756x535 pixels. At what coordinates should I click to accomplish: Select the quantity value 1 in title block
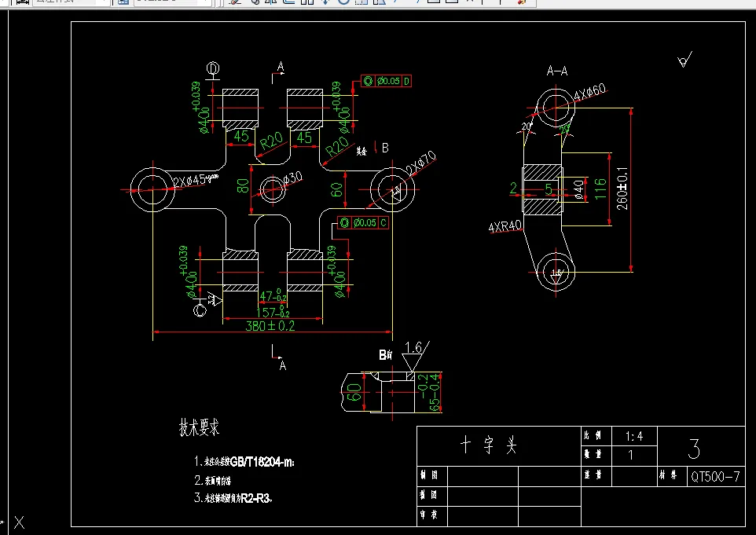630,455
